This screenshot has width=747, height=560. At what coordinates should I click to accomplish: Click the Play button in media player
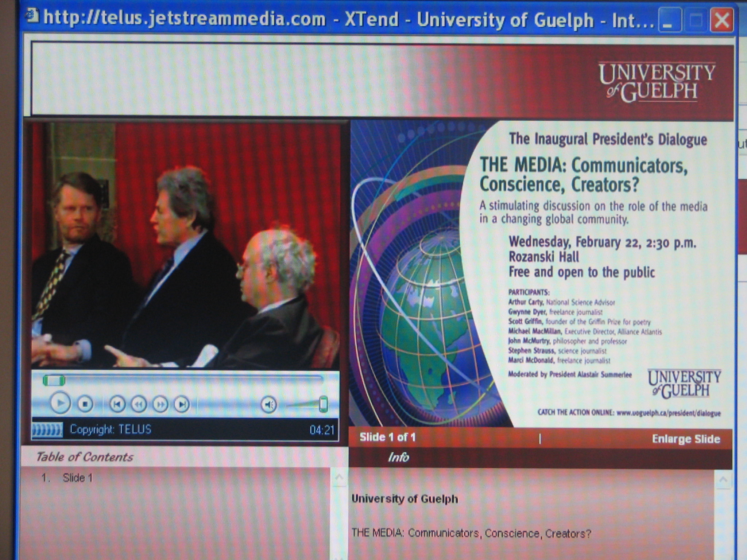click(60, 403)
